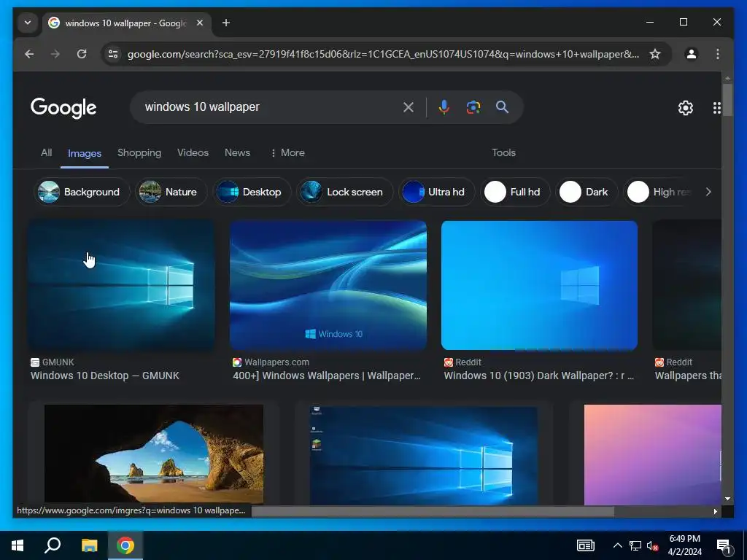Viewport: 747px width, 560px height.
Task: Click the vertical scrollbar thumb
Action: tap(727, 99)
